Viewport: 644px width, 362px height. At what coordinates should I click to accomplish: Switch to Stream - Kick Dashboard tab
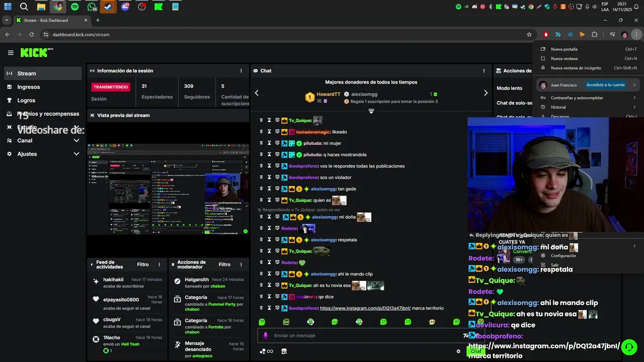51,20
